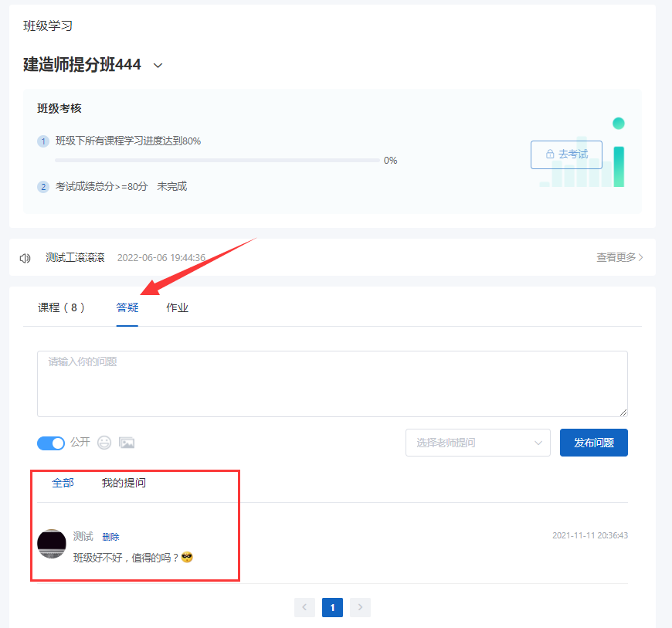Focus the 请输入你的问题 text box
The height and width of the screenshot is (628, 672).
coord(332,384)
